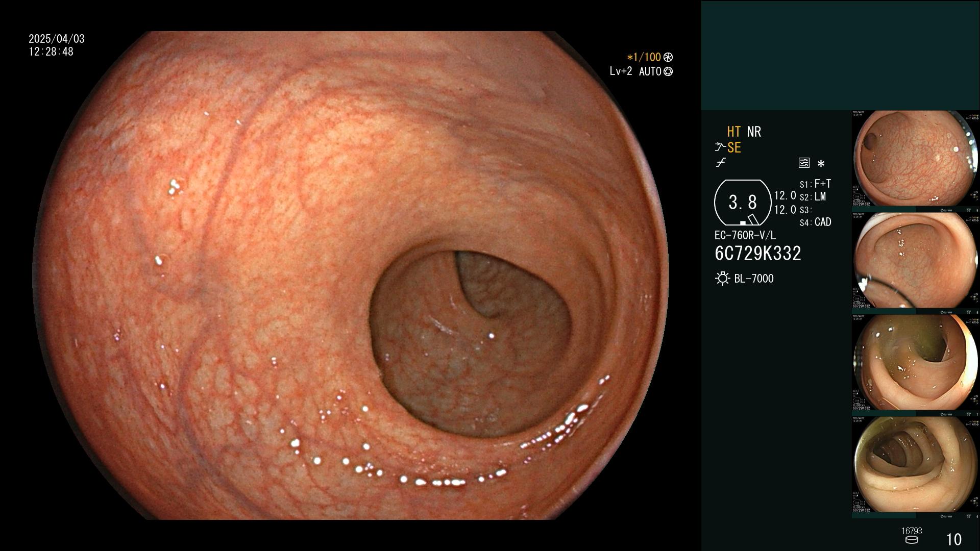Click the storage disk icon under 16793
This screenshot has height=551, width=980.
pyautogui.click(x=912, y=540)
